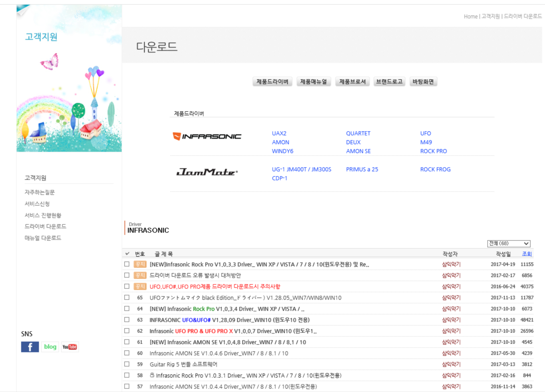Image resolution: width=545 pixels, height=392 pixels.
Task: Open the QUARTET driver link
Action: click(358, 133)
